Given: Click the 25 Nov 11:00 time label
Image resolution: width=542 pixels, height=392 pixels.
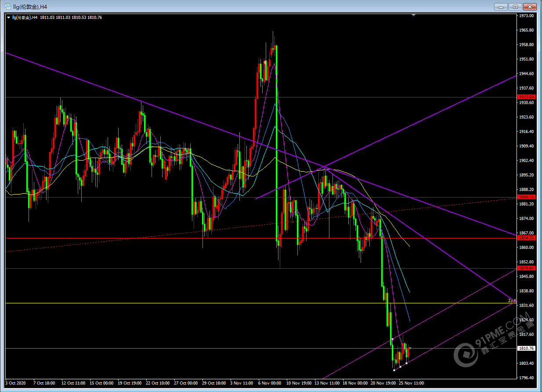Looking at the screenshot, I should click(411, 383).
